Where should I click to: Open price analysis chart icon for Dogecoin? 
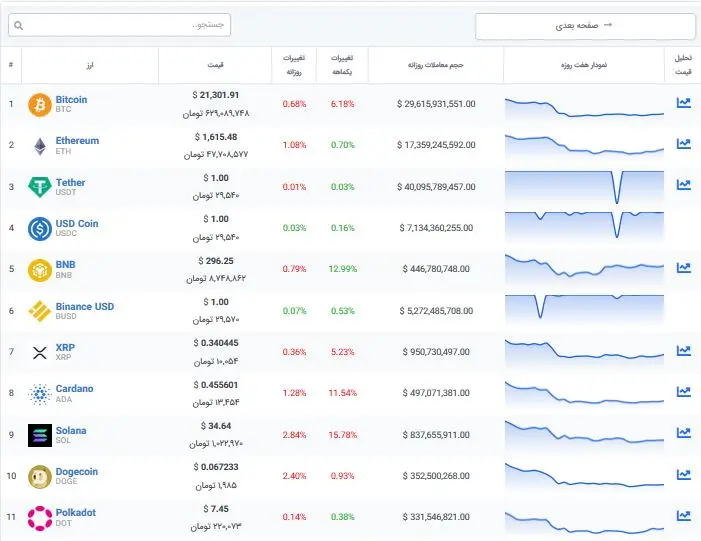684,474
